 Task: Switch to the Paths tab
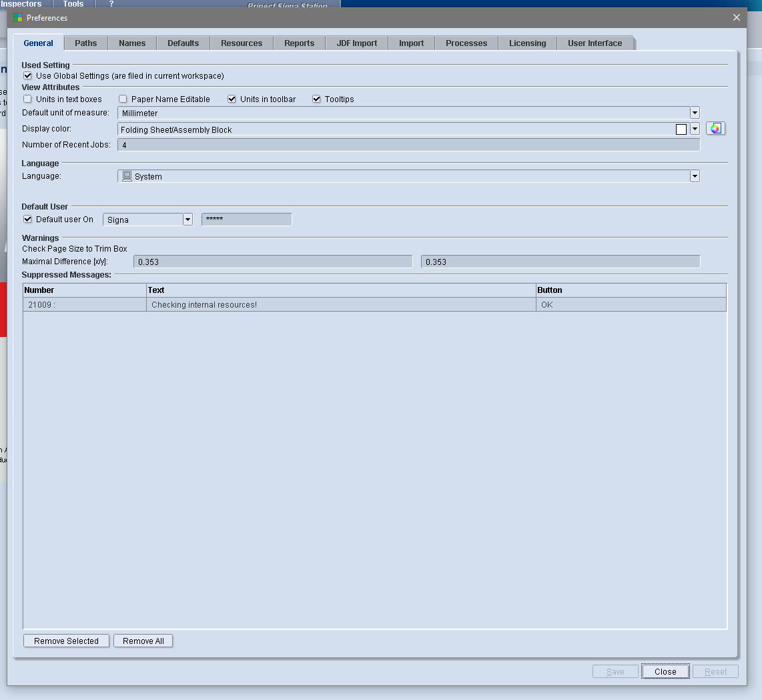click(x=85, y=43)
